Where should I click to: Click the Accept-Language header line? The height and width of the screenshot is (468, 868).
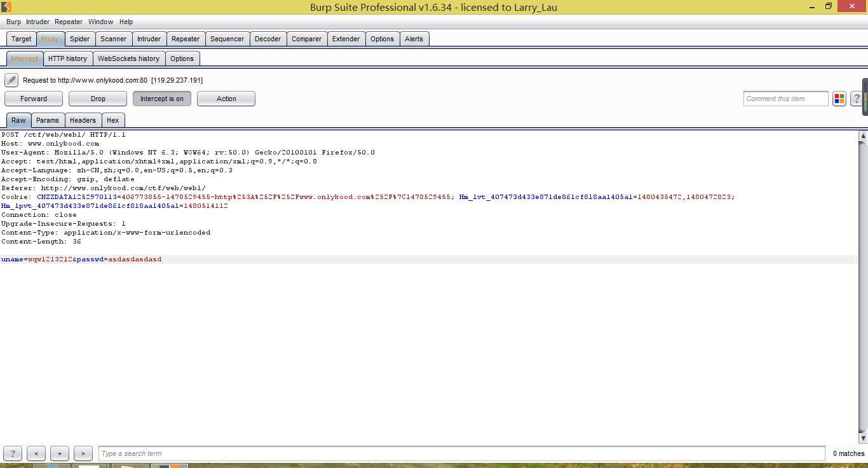[x=117, y=170]
